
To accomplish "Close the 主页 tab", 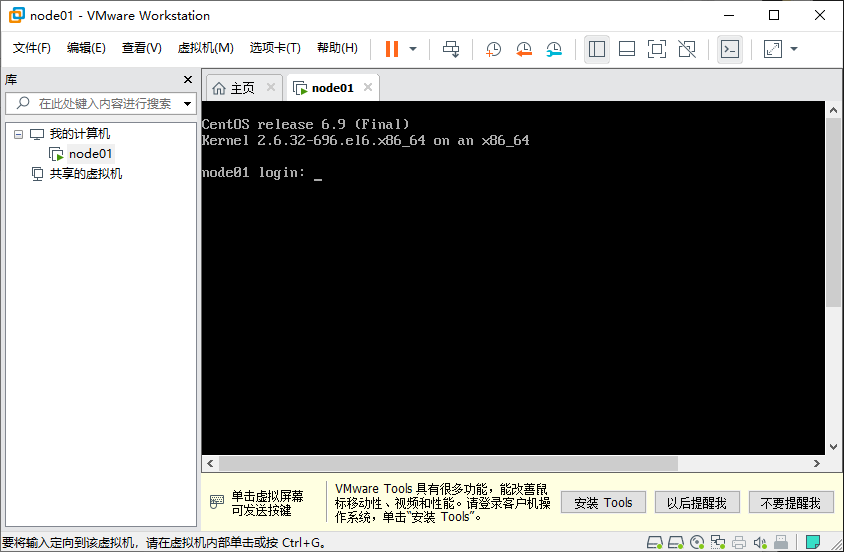I will (271, 87).
